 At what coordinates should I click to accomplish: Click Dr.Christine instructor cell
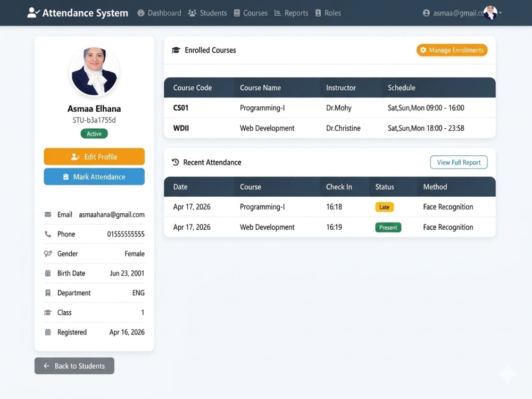pyautogui.click(x=343, y=128)
